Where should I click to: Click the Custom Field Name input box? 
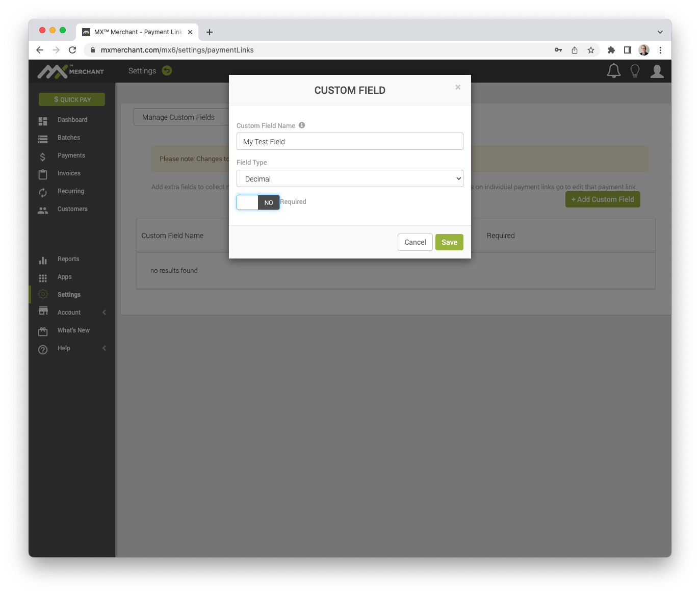pyautogui.click(x=350, y=141)
